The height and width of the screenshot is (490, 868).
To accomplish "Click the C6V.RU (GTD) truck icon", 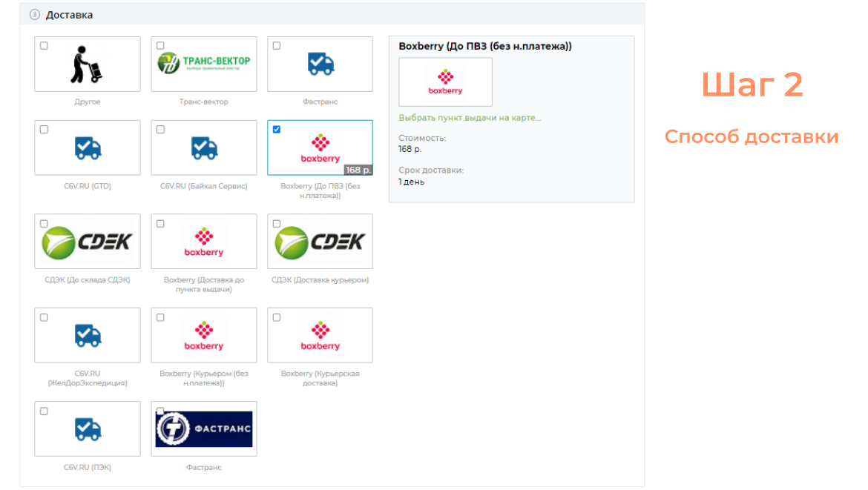I will click(88, 148).
